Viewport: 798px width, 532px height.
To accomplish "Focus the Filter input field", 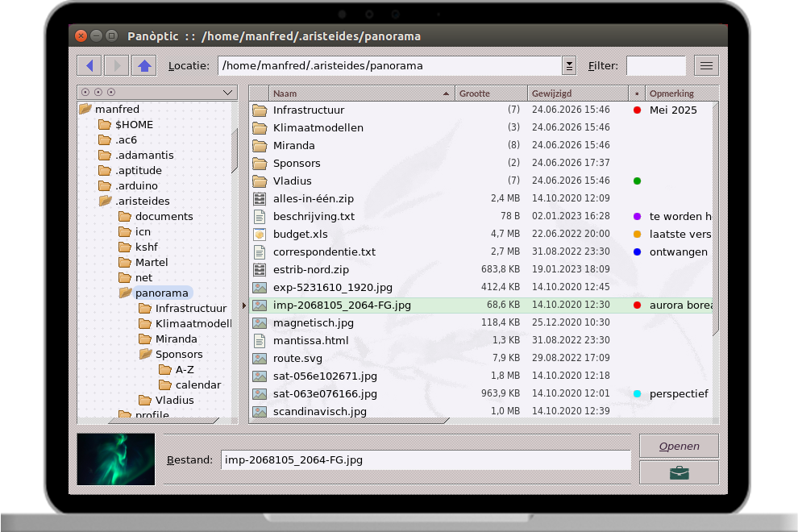I will point(656,65).
